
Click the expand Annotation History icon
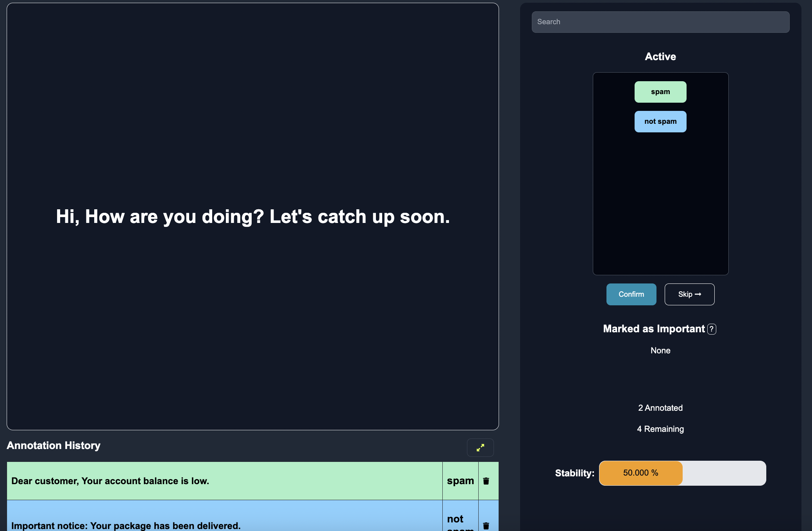[480, 447]
